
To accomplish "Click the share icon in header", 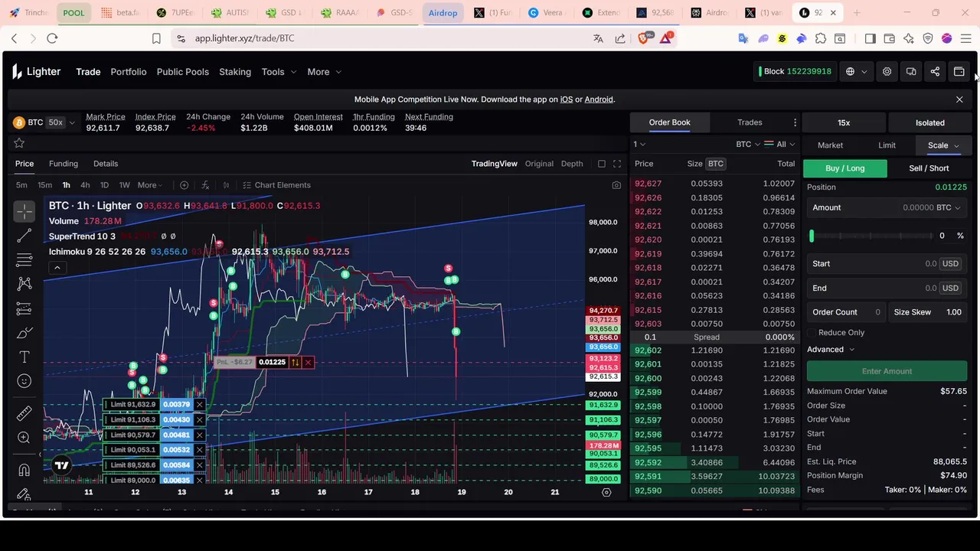I will coord(935,72).
